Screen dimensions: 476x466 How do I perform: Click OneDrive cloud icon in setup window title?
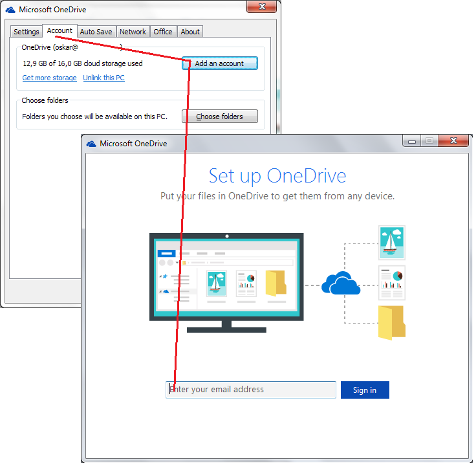(91, 144)
